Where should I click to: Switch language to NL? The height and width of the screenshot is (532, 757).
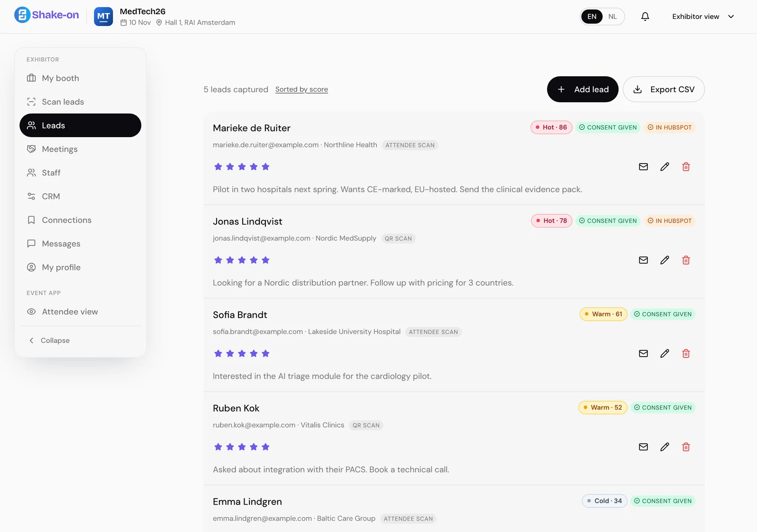pos(613,17)
